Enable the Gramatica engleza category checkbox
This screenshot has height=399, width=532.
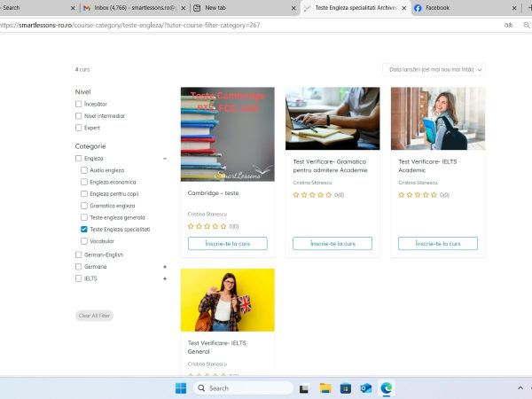(84, 206)
